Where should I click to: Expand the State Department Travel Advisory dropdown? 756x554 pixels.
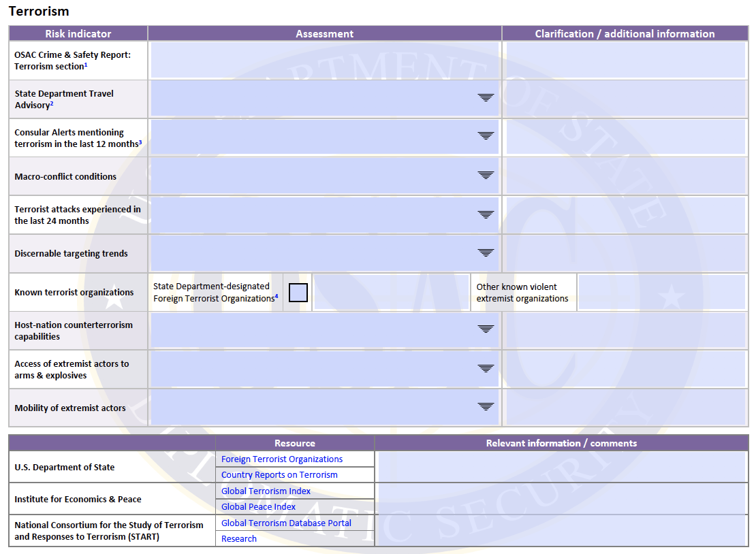coord(486,98)
